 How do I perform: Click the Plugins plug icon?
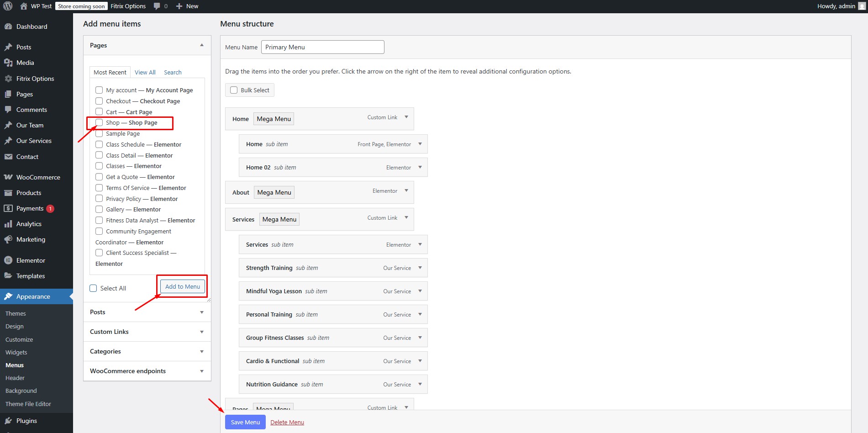8,421
